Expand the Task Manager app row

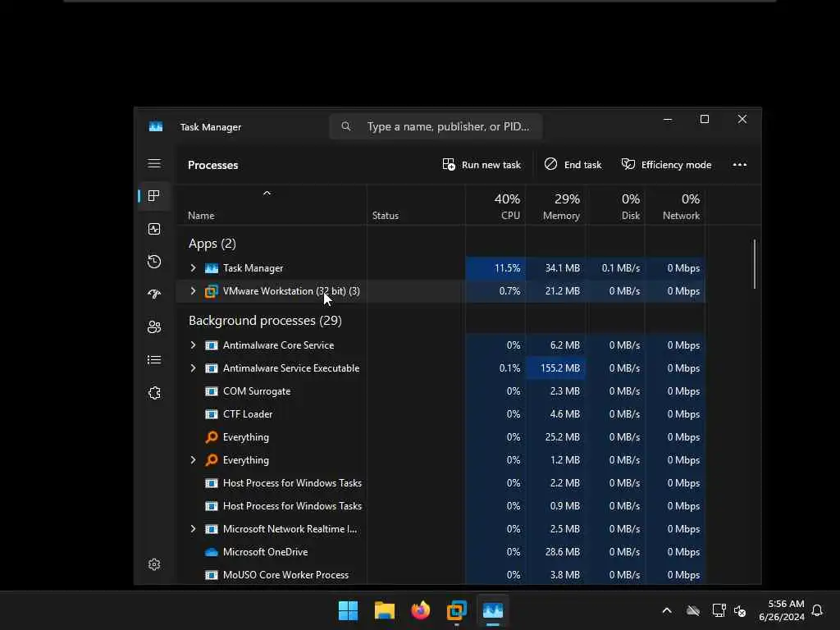[x=194, y=268]
